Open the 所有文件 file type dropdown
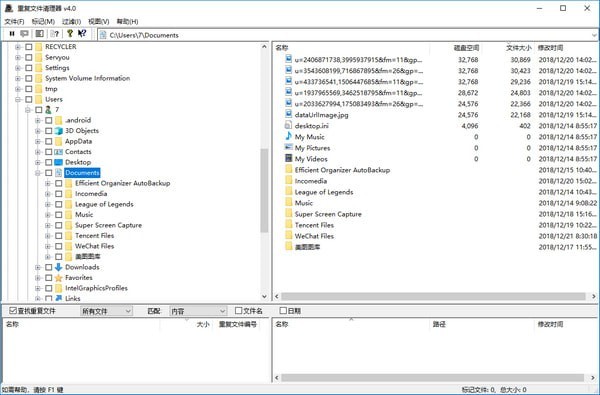The width and height of the screenshot is (600, 395). click(106, 311)
